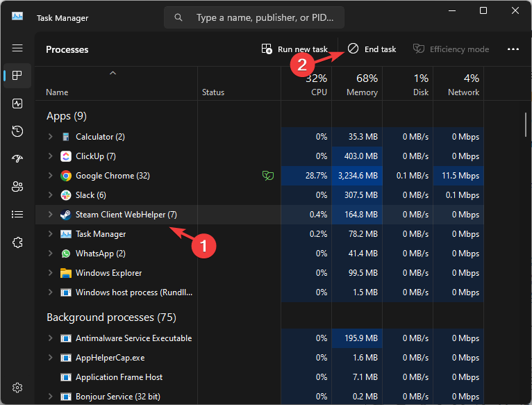The height and width of the screenshot is (405, 532).
Task: Expand the Antimalware Service Executable entry
Action: pyautogui.click(x=50, y=338)
